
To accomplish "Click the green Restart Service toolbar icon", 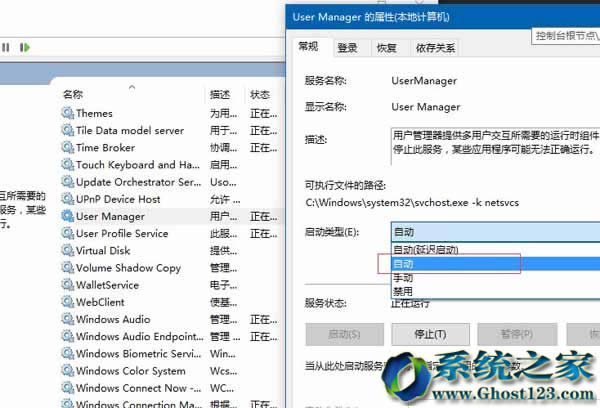I will [25, 47].
